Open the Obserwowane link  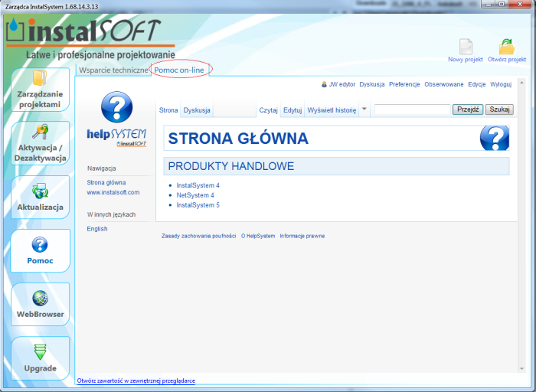(x=444, y=84)
